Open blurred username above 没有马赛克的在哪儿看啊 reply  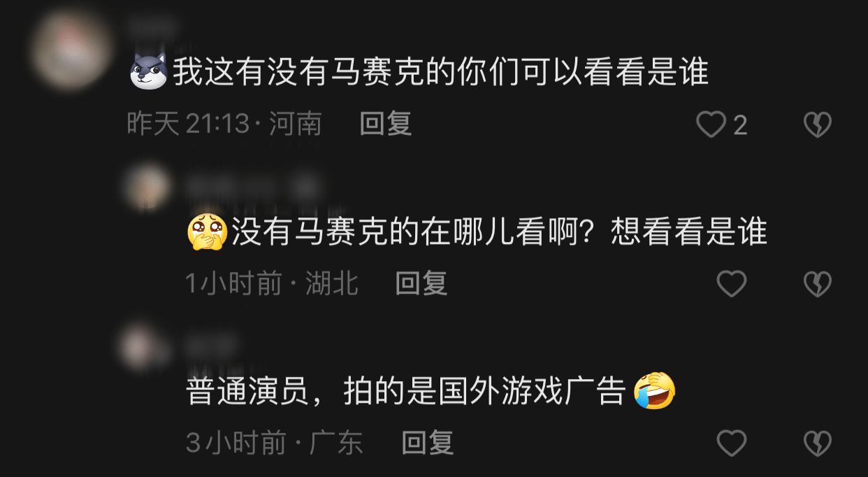coord(252,187)
